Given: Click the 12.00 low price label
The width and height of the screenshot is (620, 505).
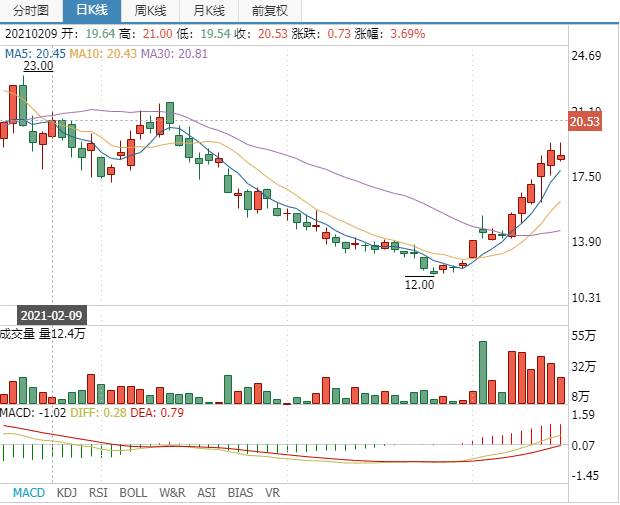Looking at the screenshot, I should (419, 284).
